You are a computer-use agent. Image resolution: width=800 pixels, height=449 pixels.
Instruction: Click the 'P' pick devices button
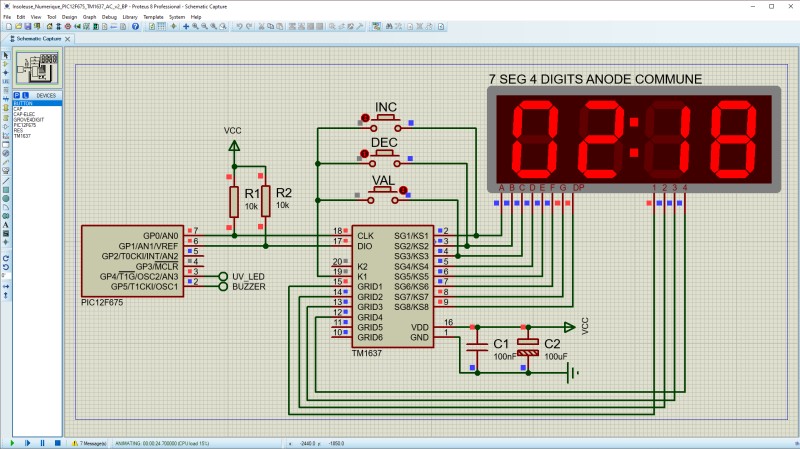tap(17, 95)
